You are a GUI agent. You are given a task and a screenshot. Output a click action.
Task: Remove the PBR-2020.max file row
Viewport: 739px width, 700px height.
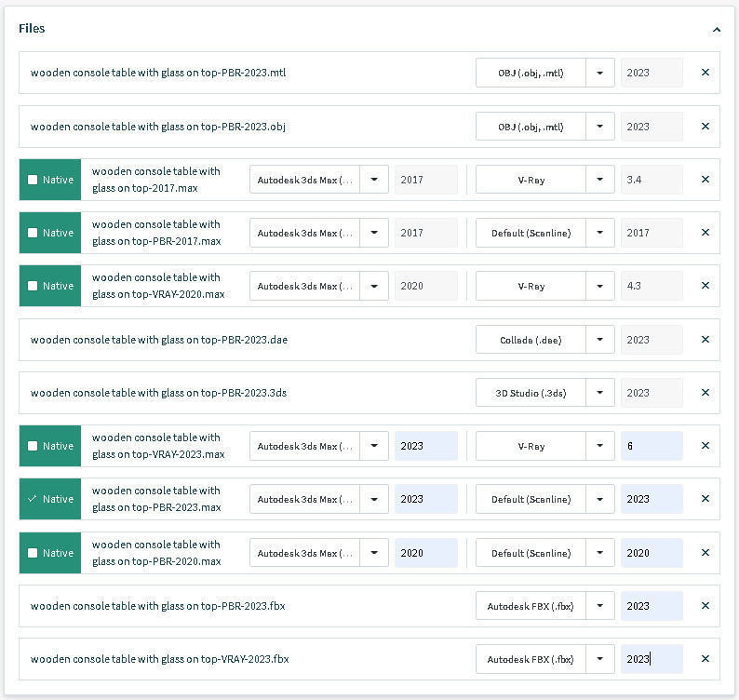705,553
